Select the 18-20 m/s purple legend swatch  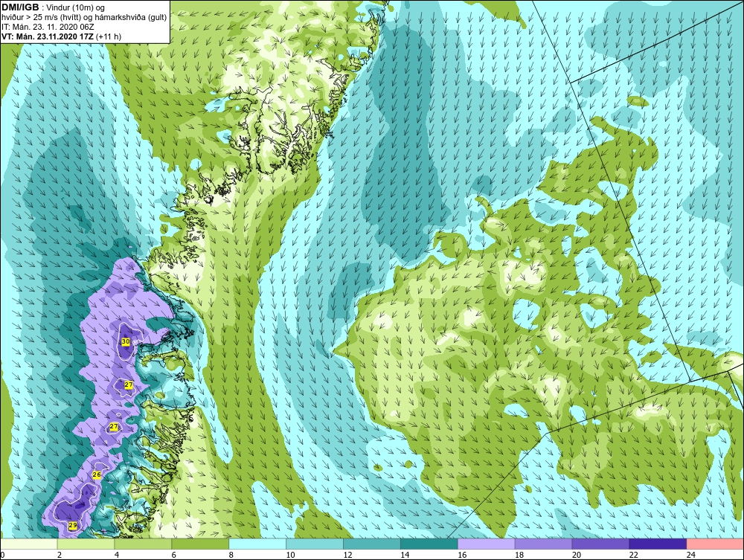point(543,544)
